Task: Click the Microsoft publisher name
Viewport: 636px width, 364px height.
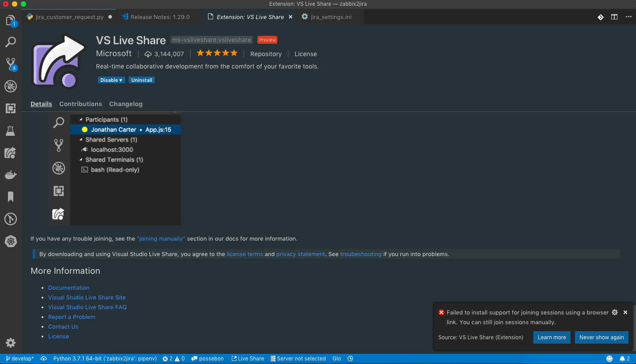Action: point(114,54)
